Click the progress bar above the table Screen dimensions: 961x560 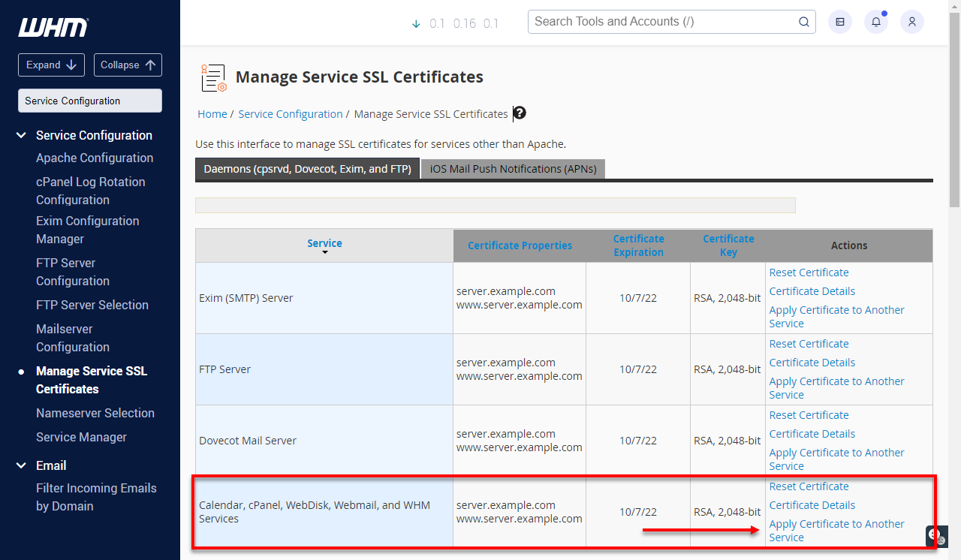coord(496,204)
